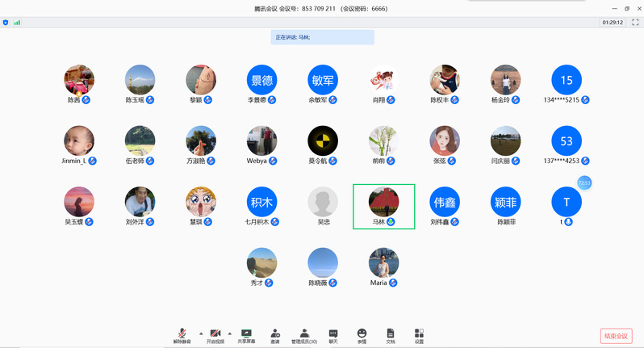This screenshot has width=644, height=348.
Task: Click the red 结束会议 end meeting button
Action: 616,336
